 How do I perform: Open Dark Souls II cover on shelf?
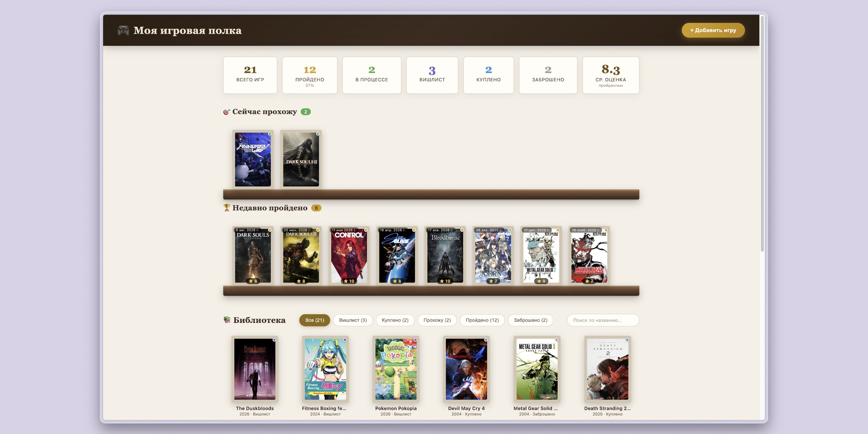tap(301, 159)
